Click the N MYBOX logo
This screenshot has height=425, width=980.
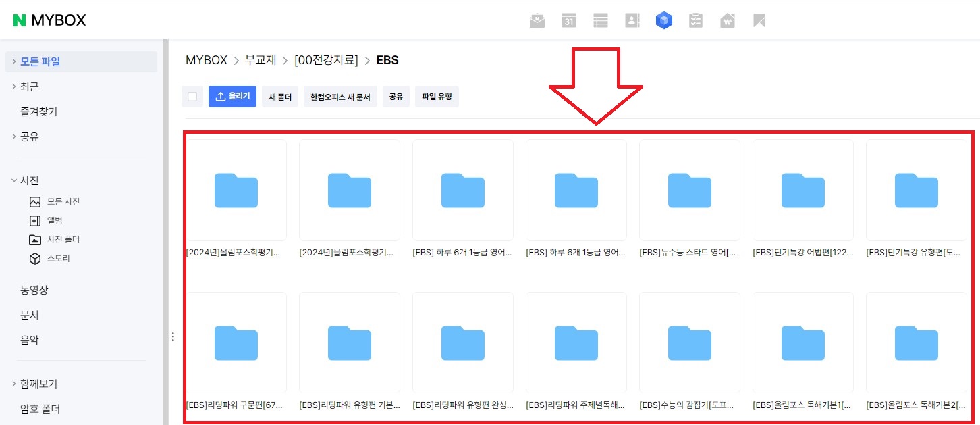(x=50, y=20)
